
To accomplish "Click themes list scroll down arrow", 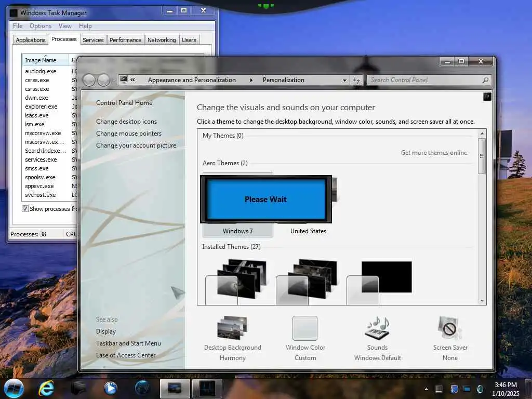I will (x=482, y=301).
